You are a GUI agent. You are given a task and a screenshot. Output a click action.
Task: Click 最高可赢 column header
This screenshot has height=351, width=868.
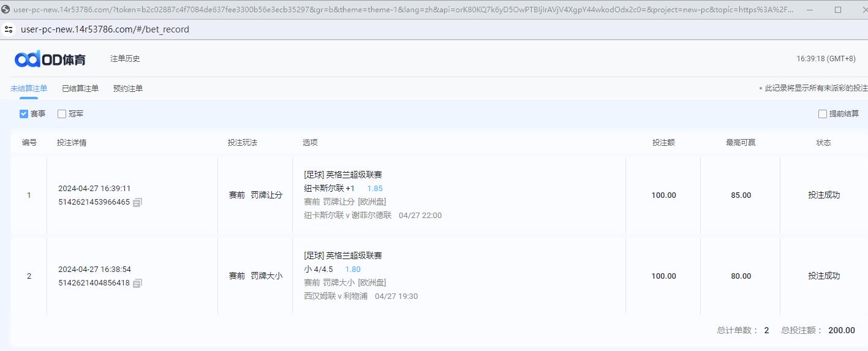coord(741,143)
